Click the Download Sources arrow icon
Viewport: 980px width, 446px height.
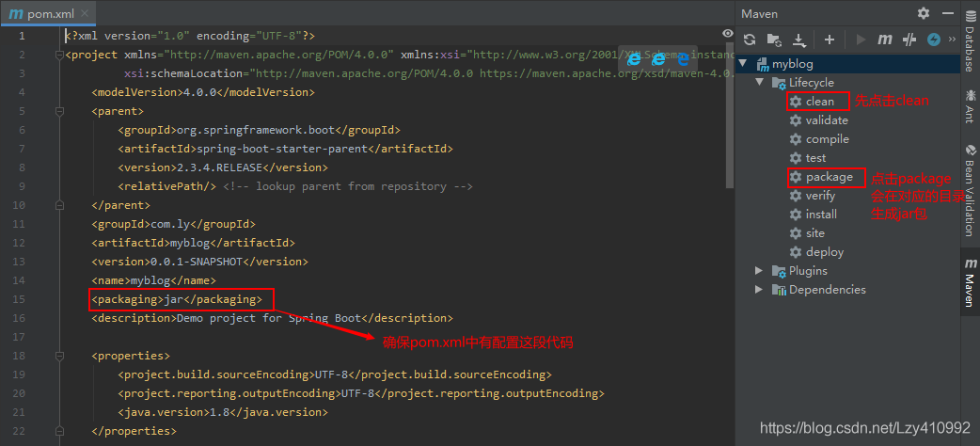point(799,40)
